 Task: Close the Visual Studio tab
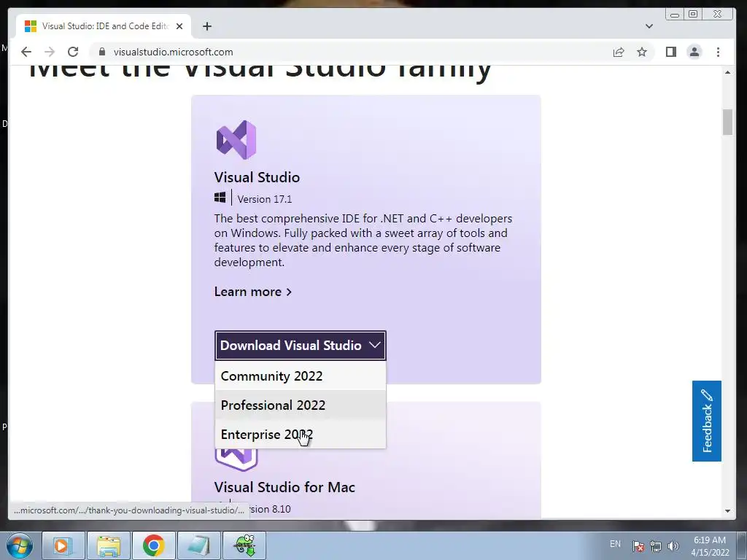(179, 26)
